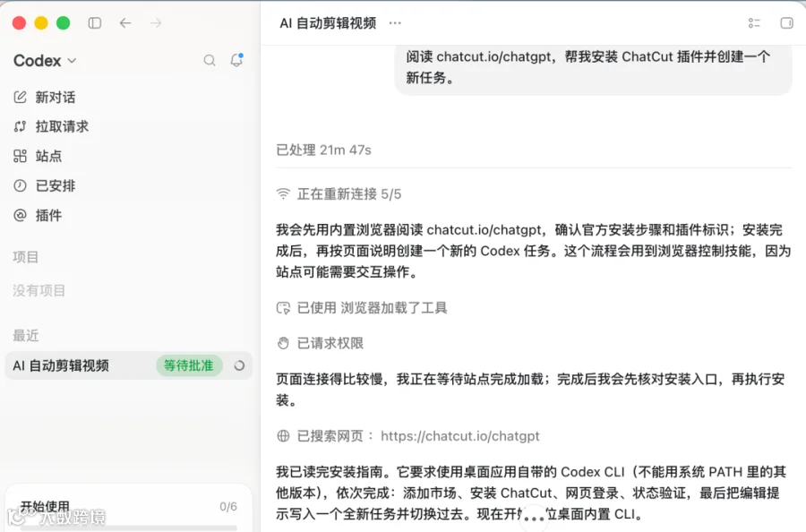Click the browser tool icon for 已使用
Viewport: 806px width, 532px height.
[283, 308]
